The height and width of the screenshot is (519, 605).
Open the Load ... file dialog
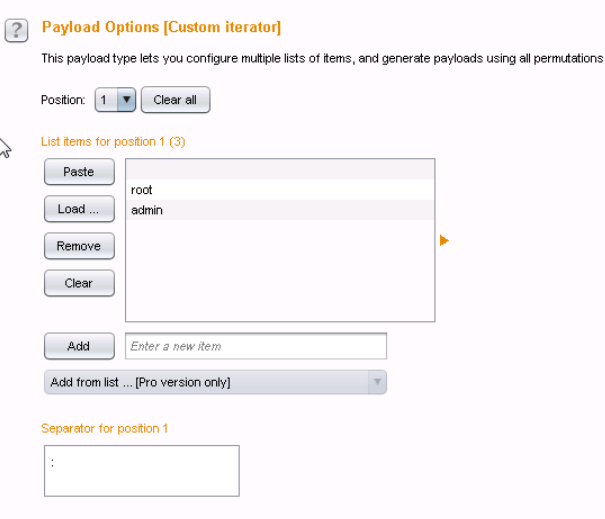[x=79, y=209]
